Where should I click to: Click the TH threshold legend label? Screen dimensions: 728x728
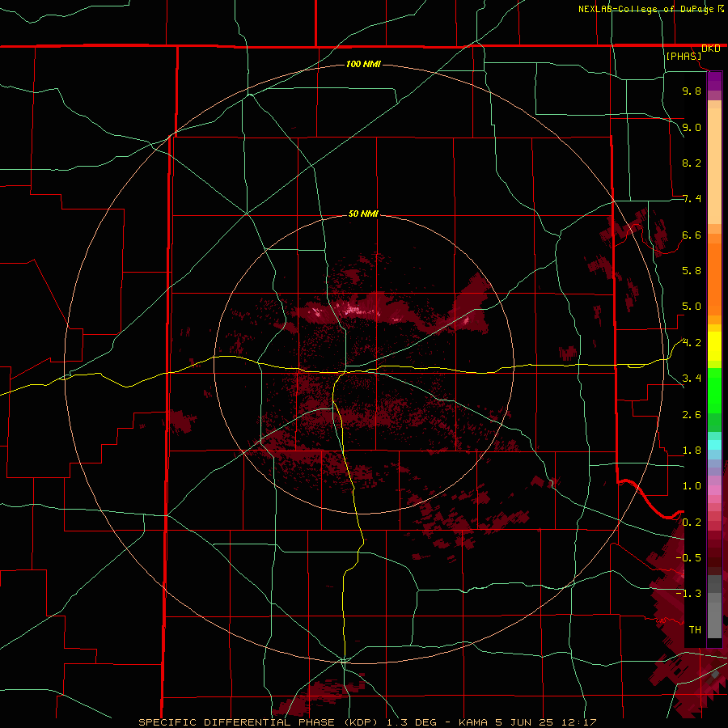695,629
